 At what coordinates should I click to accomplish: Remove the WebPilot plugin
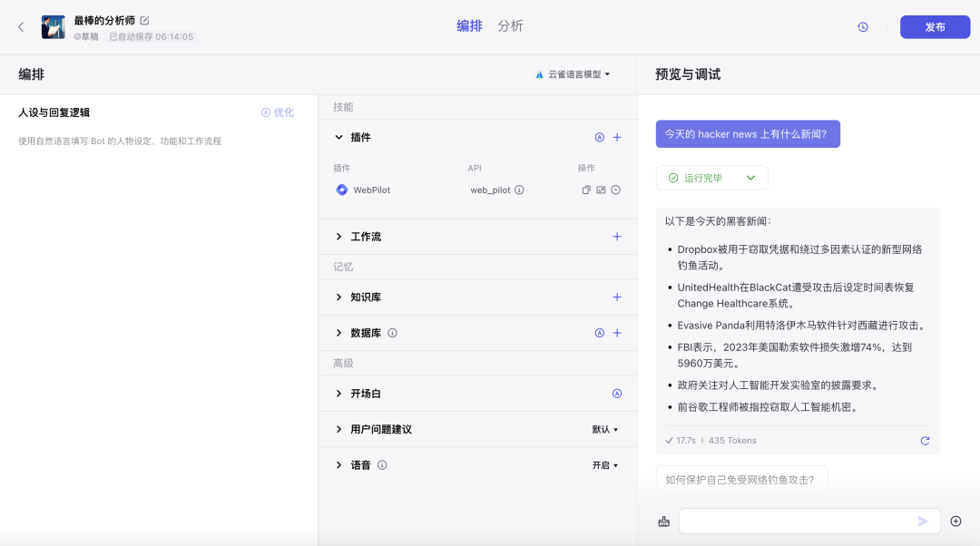[615, 190]
